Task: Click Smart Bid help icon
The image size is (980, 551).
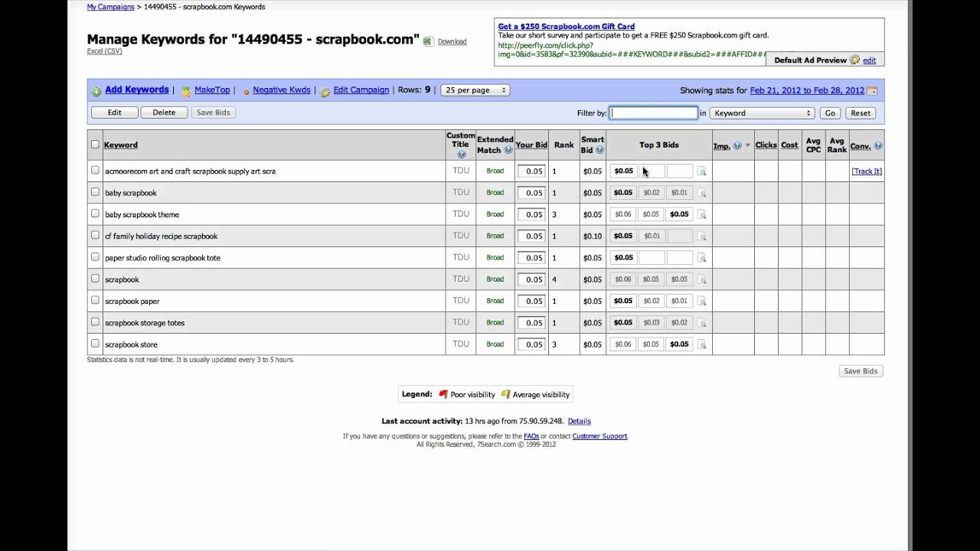Action: point(599,150)
